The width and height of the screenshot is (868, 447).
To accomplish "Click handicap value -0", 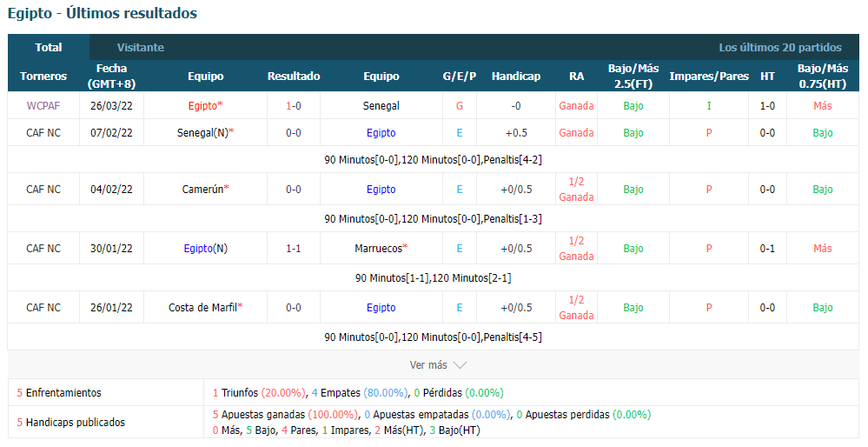I will pos(516,105).
